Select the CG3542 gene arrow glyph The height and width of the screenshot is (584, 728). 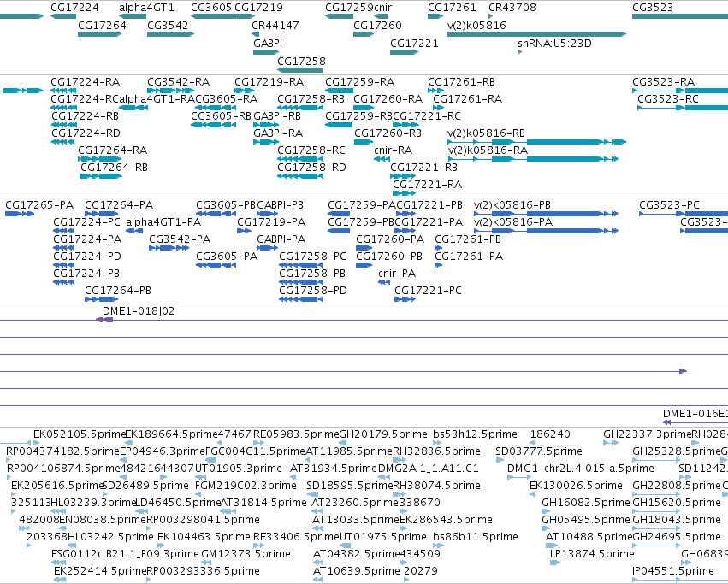point(170,34)
